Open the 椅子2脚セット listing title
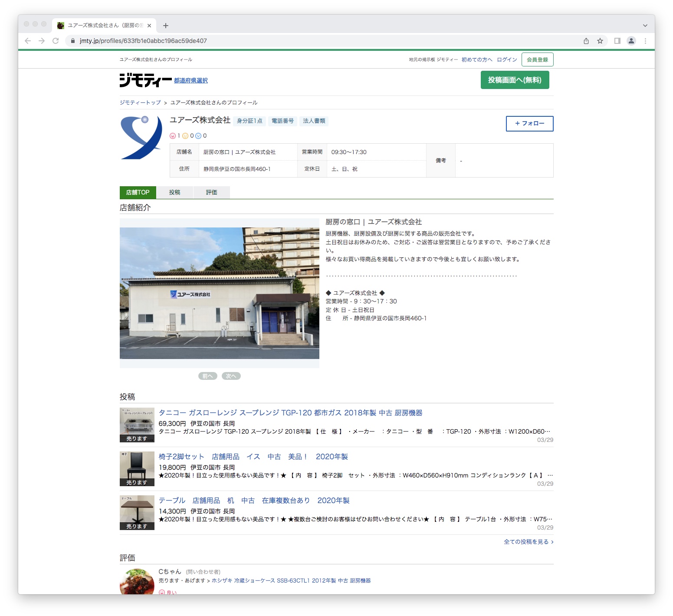Viewport: 673px width, 616px height. [x=253, y=457]
